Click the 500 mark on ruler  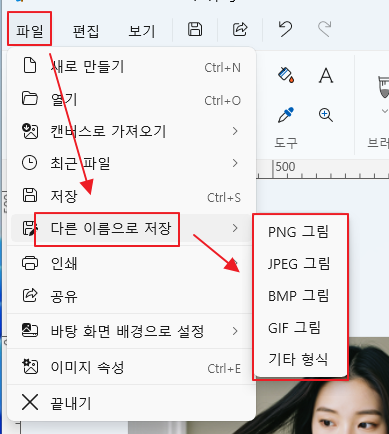click(x=285, y=166)
